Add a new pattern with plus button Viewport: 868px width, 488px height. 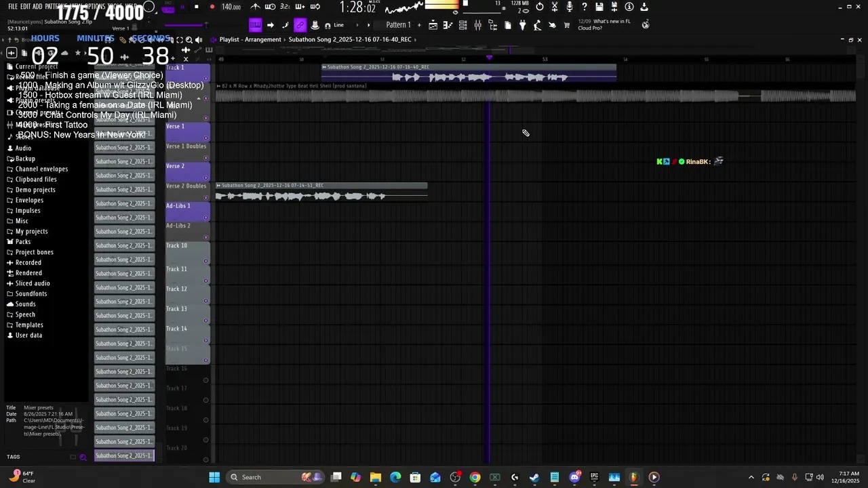pos(419,25)
